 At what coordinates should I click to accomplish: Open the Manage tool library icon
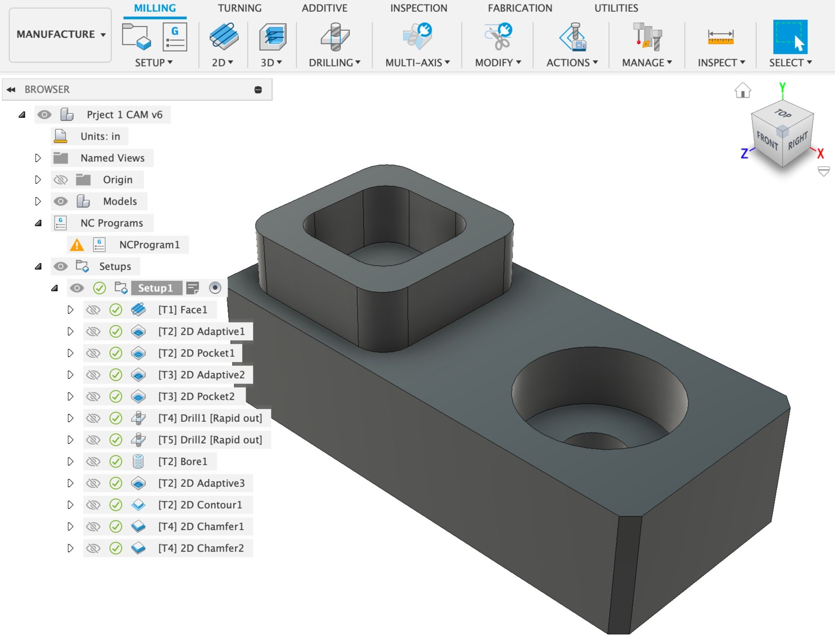[x=647, y=36]
